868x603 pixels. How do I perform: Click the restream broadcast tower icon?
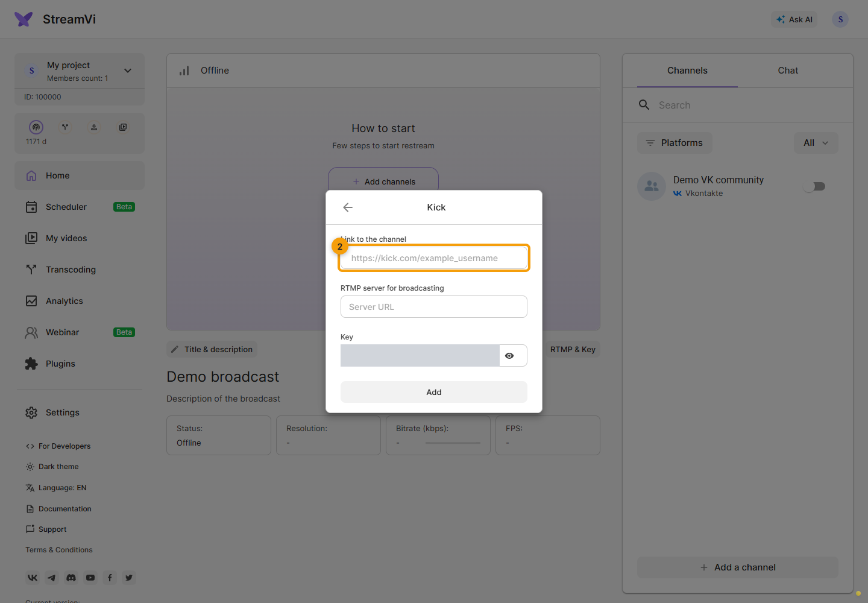click(x=36, y=127)
